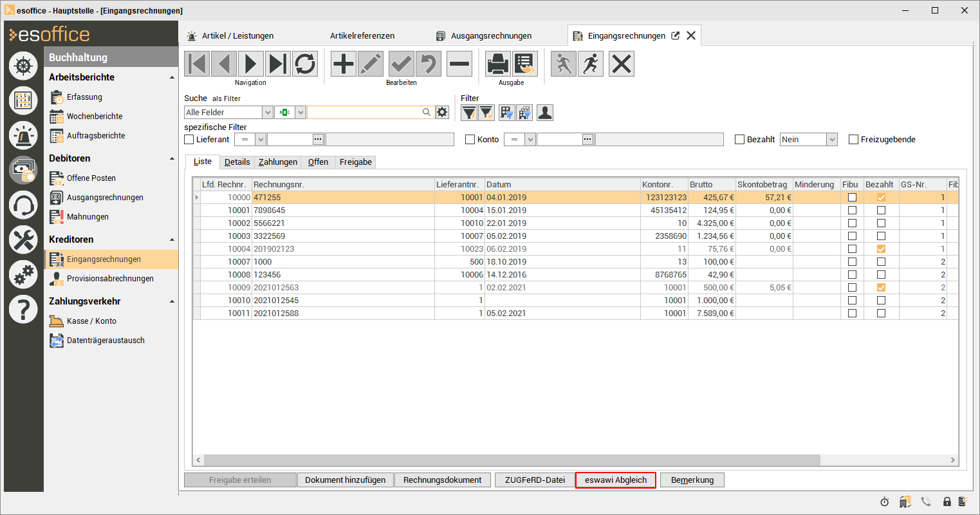980x515 pixels.
Task: Click Dokument hinzufügen button
Action: tap(346, 480)
